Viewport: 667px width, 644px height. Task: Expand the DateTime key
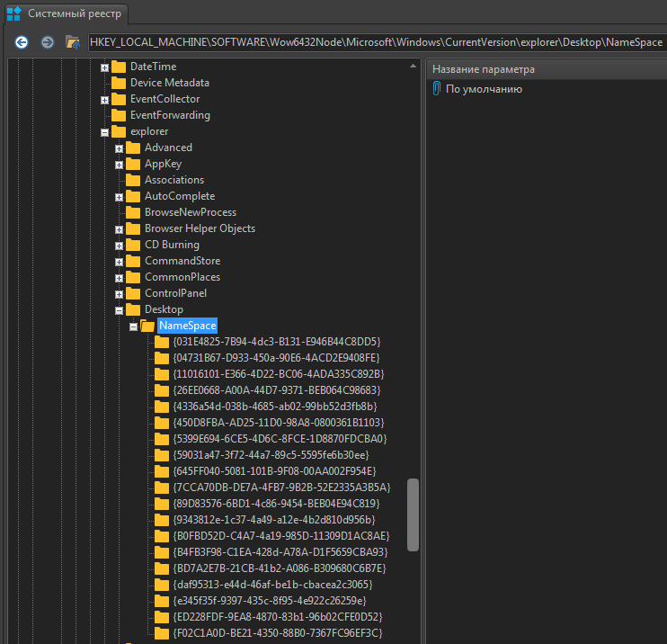click(x=104, y=67)
